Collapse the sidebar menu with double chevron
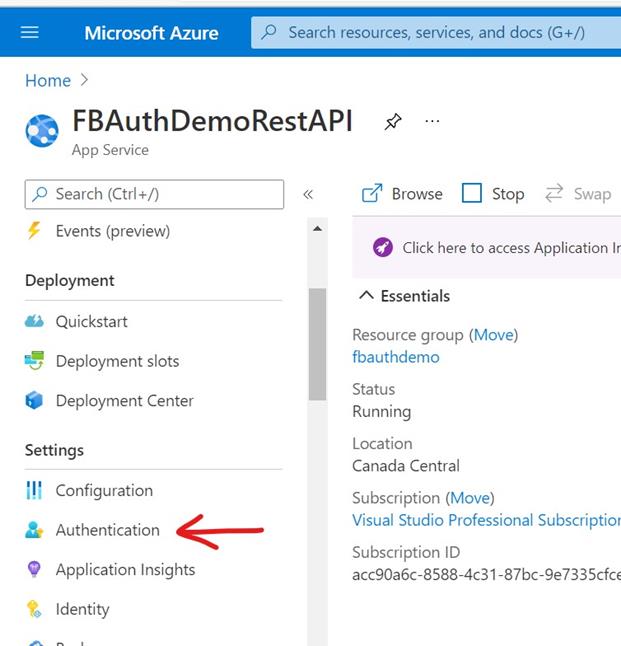This screenshot has height=646, width=621. pyautogui.click(x=308, y=194)
